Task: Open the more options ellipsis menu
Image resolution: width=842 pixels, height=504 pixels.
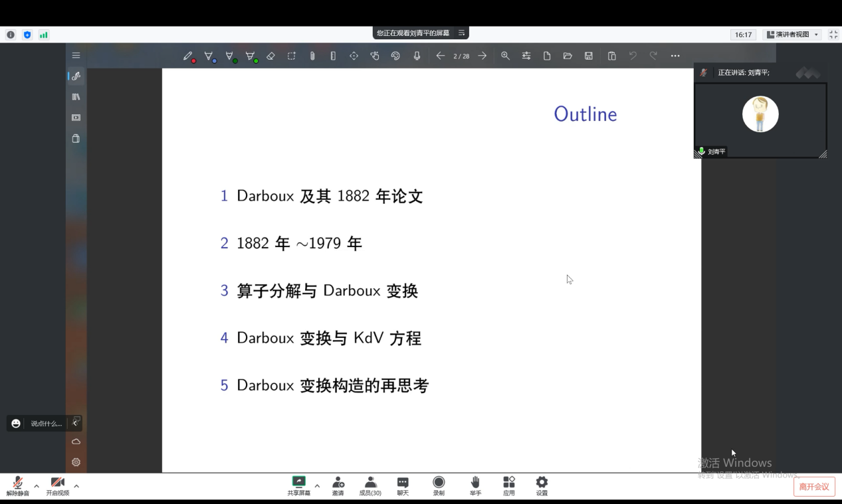Action: (675, 56)
